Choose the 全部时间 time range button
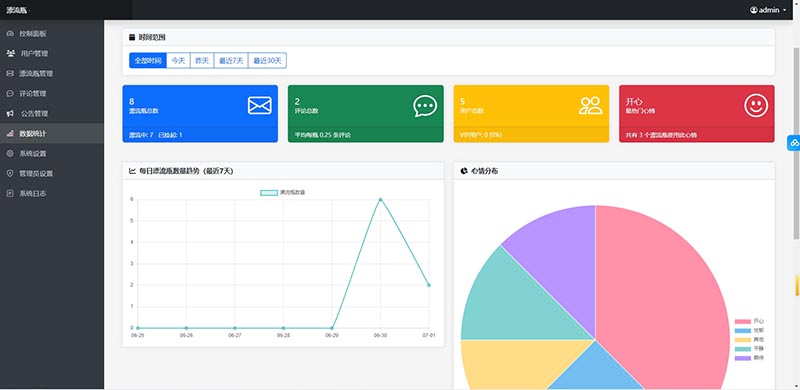Screen dimensions: 800x390 click(x=148, y=60)
